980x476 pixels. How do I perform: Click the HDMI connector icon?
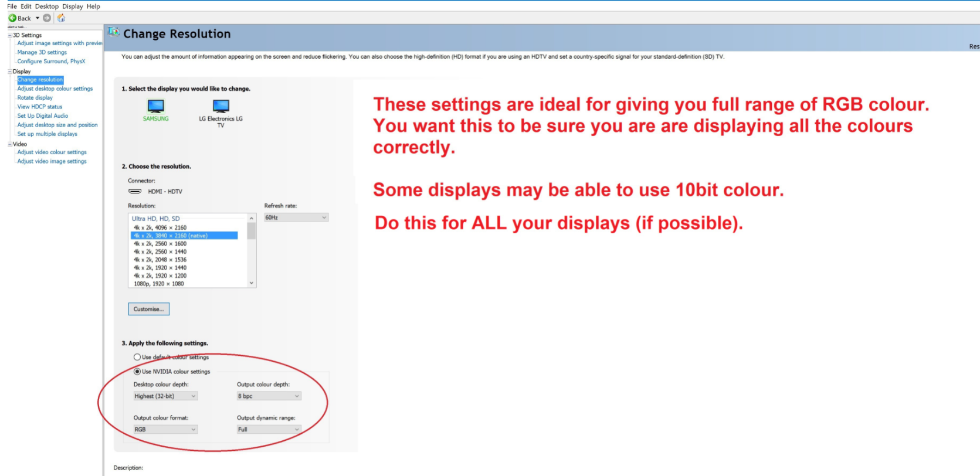(135, 192)
